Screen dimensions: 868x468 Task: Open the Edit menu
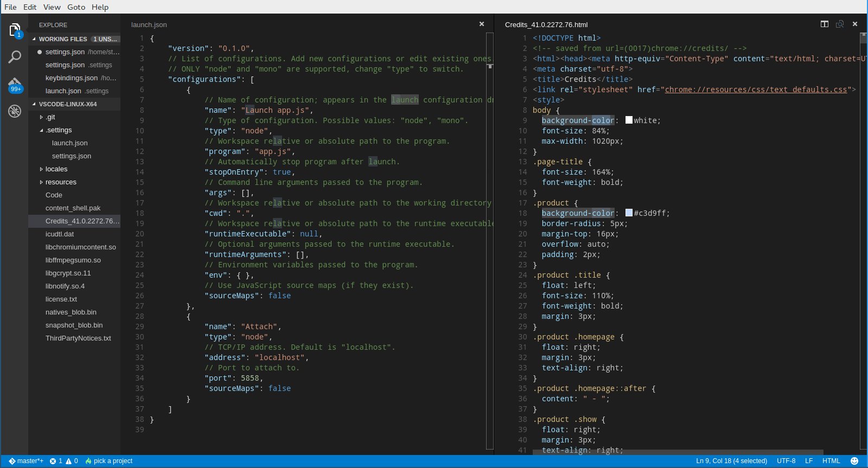tap(30, 7)
